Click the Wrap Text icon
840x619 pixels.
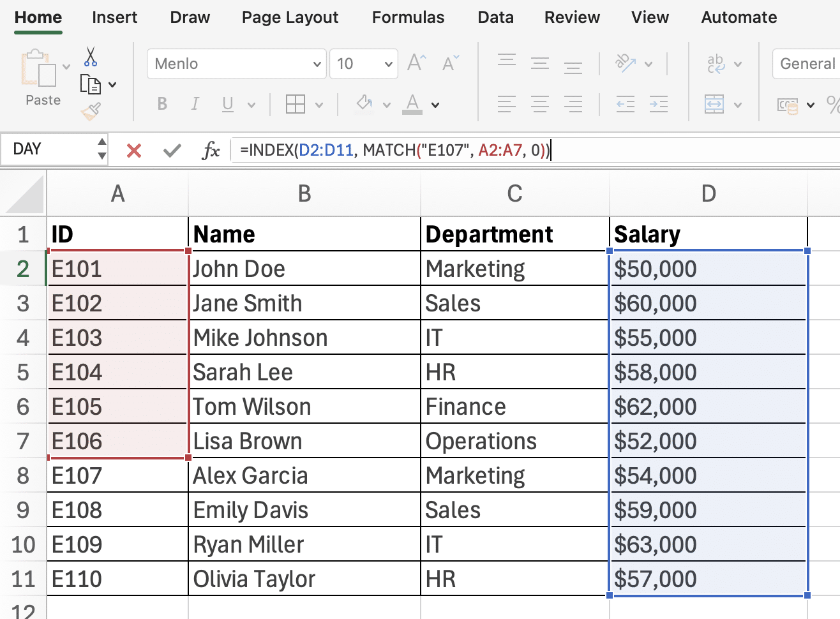[x=716, y=64]
